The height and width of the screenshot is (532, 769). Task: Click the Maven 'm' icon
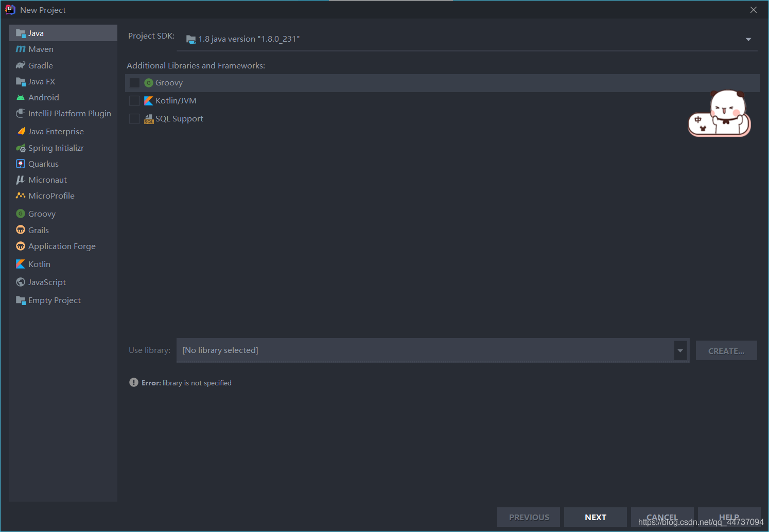tap(21, 49)
